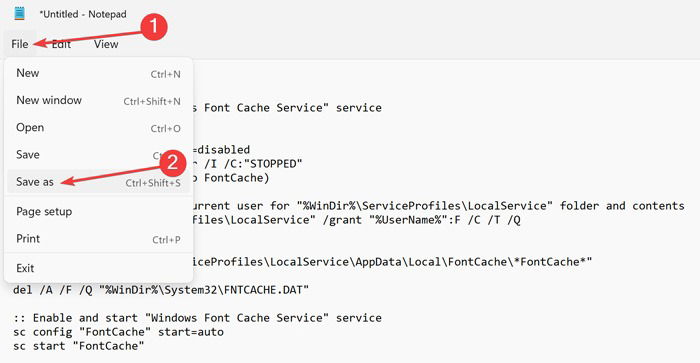Place cursor in the del FNTCACHE.DAT line
Screen dimensions: 700x363
[x=161, y=290]
